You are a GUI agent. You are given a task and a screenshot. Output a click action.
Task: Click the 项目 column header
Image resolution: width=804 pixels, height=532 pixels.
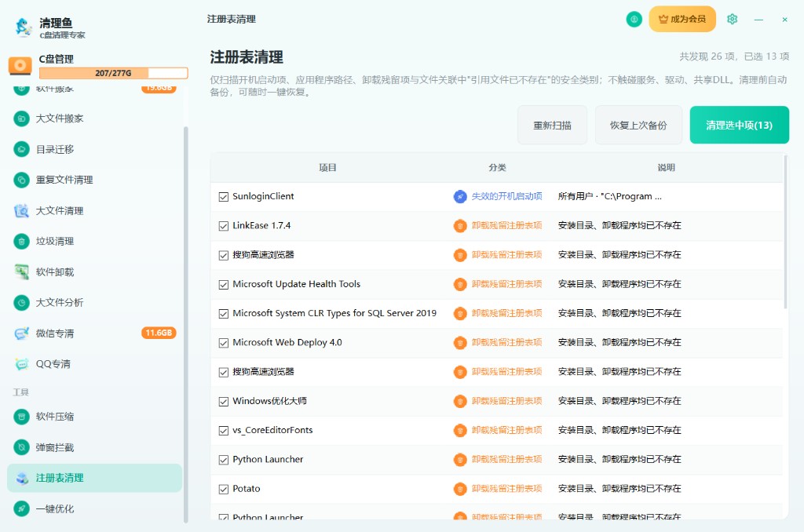(327, 168)
